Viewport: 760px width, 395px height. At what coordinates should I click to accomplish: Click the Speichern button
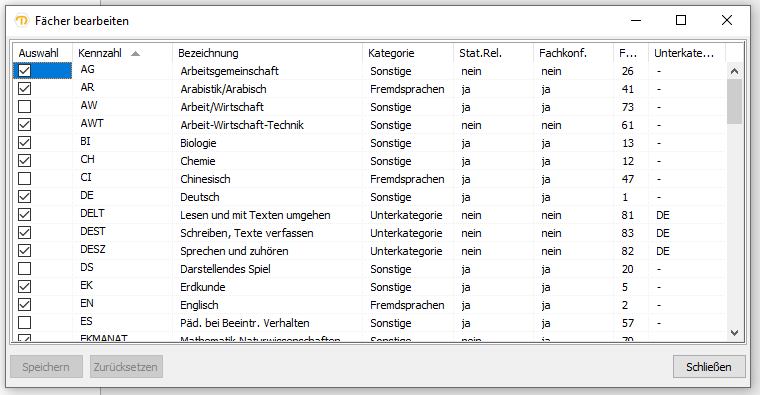pyautogui.click(x=47, y=367)
